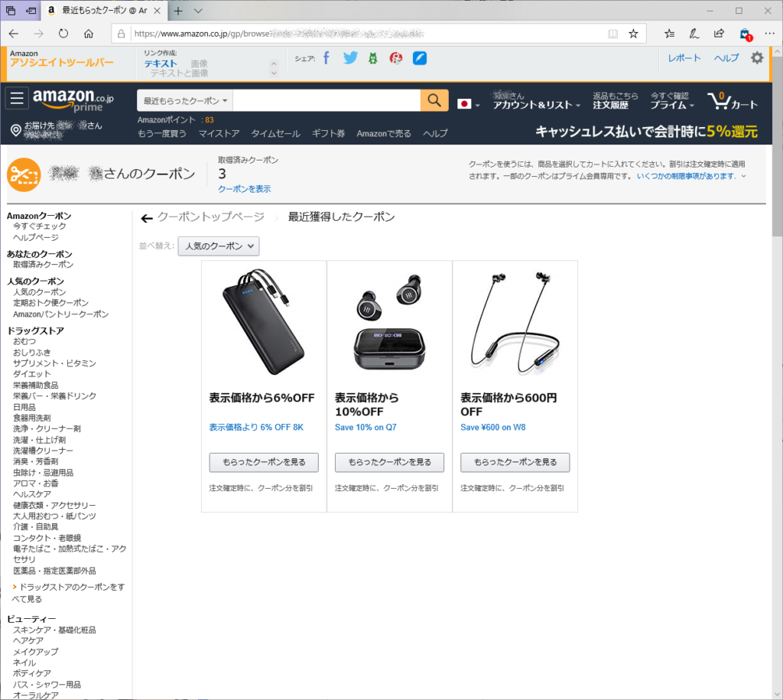Viewport: 783px width, 700px height.
Task: Open browser tab list chevron
Action: (x=198, y=11)
